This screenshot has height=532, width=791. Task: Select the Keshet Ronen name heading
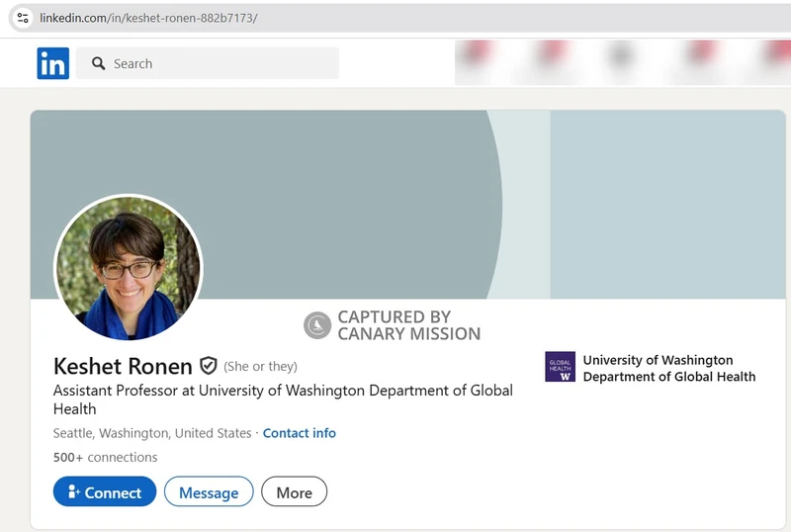point(123,367)
